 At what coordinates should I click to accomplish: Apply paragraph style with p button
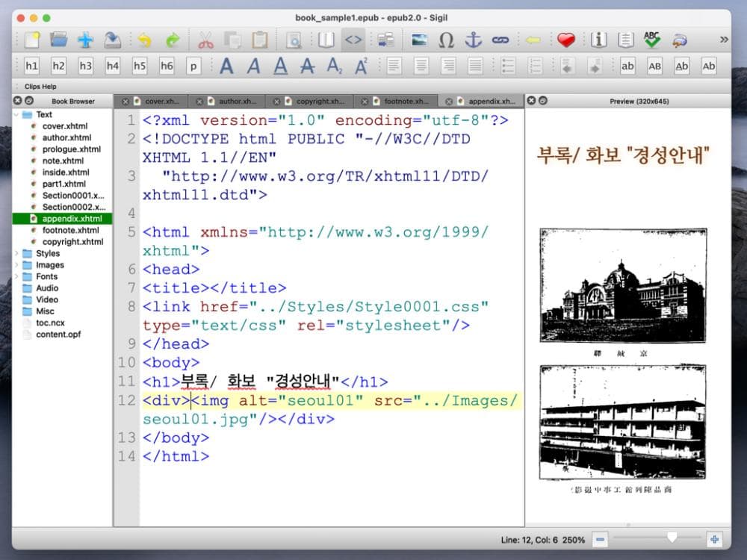[193, 66]
